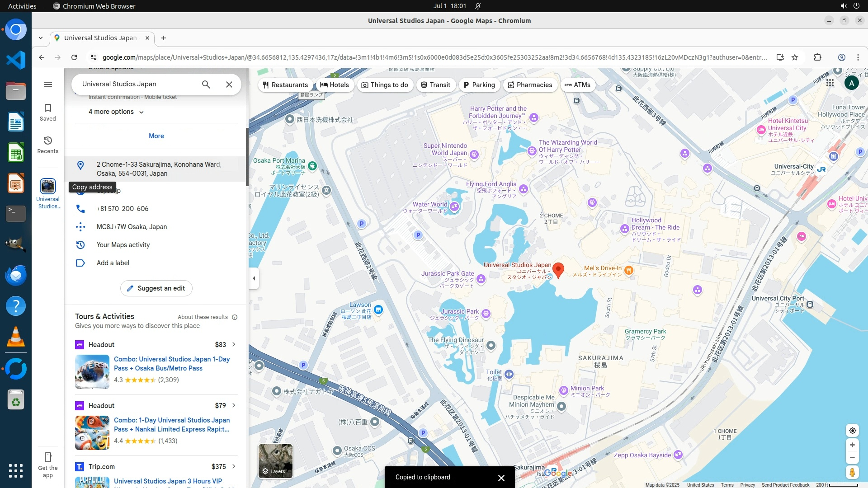
Task: Expand the Headout $83 tour listing
Action: (234, 344)
